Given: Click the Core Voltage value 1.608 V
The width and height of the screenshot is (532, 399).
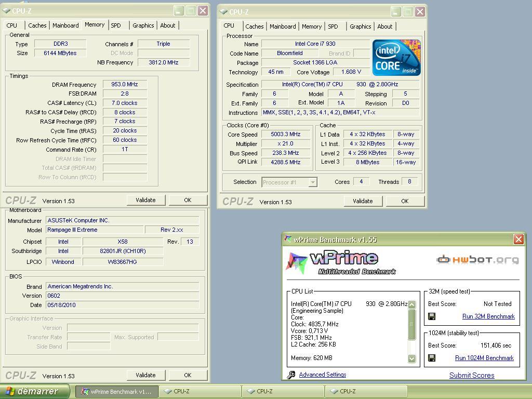Looking at the screenshot, I should point(351,72).
